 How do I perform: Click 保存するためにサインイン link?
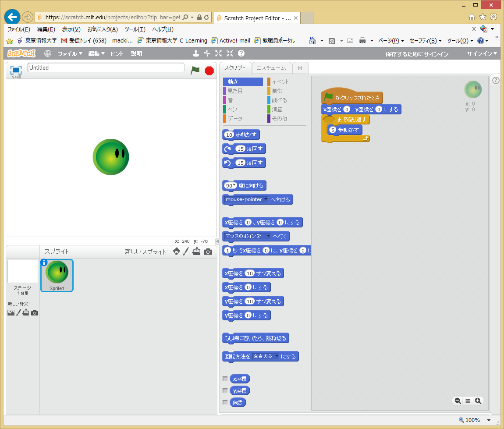click(417, 54)
